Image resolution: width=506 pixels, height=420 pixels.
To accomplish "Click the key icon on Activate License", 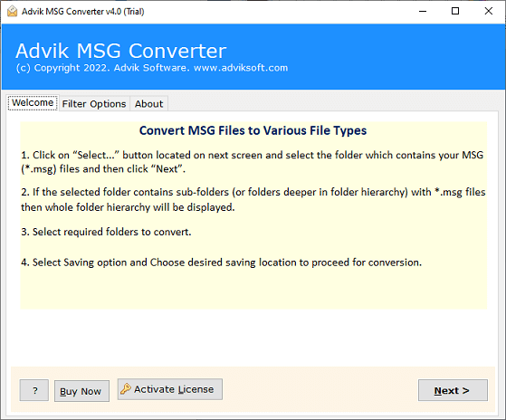I will pyautogui.click(x=126, y=388).
